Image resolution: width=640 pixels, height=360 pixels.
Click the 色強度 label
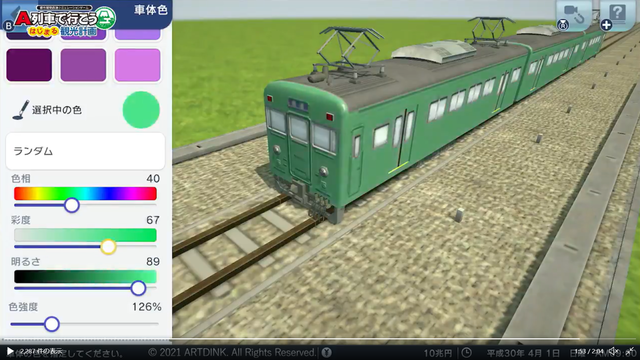coord(23,307)
